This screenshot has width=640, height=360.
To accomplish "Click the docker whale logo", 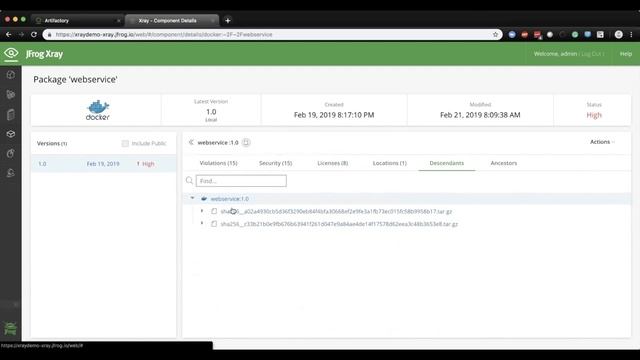I will point(98,110).
